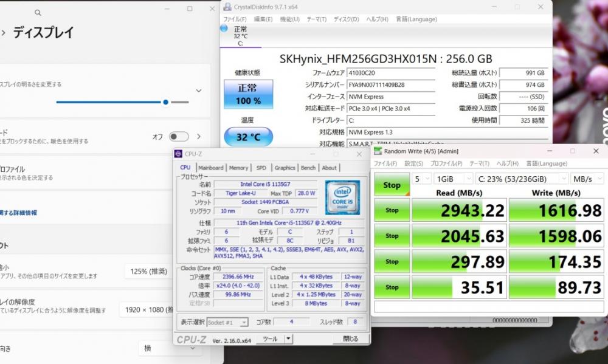Click Stop button in the 2045.63 row
The image size is (608, 364).
tap(392, 236)
